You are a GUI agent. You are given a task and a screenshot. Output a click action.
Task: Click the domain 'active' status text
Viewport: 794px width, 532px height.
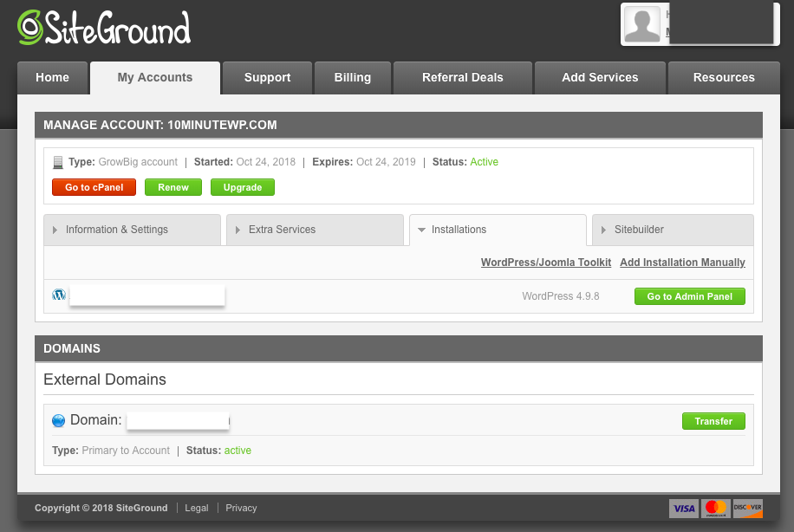tap(238, 451)
